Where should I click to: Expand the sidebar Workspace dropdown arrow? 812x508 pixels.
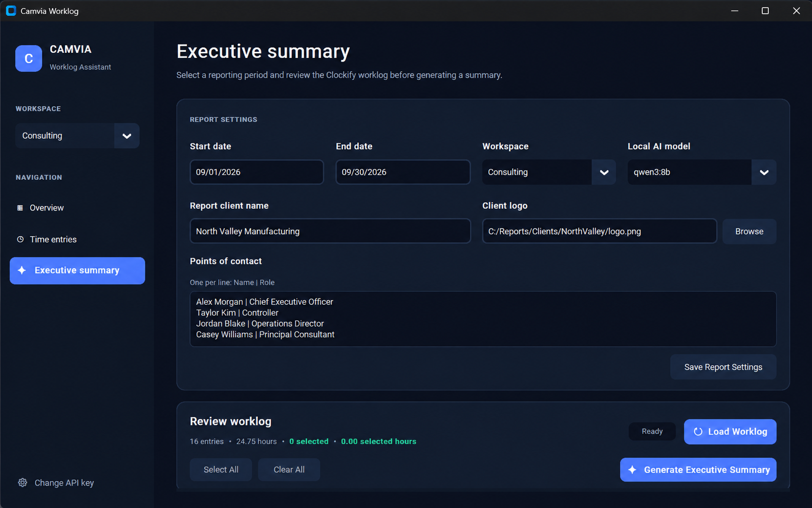(127, 136)
